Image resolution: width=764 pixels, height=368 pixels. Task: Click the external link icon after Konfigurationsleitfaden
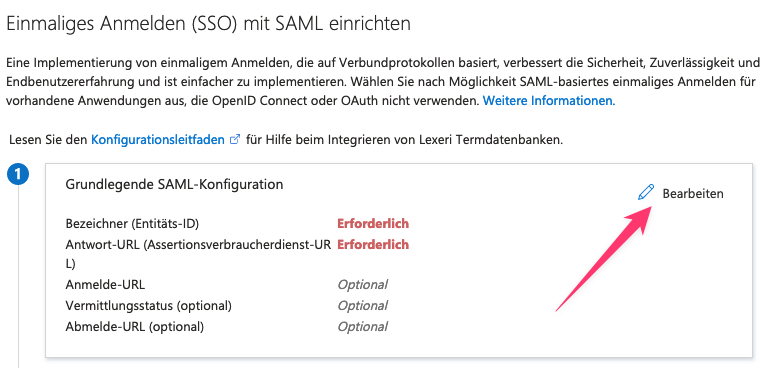(235, 140)
